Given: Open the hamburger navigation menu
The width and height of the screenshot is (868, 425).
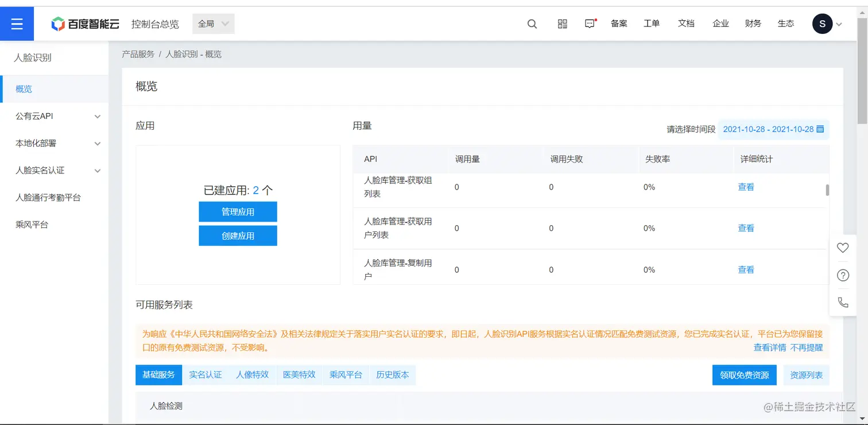Looking at the screenshot, I should 17,24.
